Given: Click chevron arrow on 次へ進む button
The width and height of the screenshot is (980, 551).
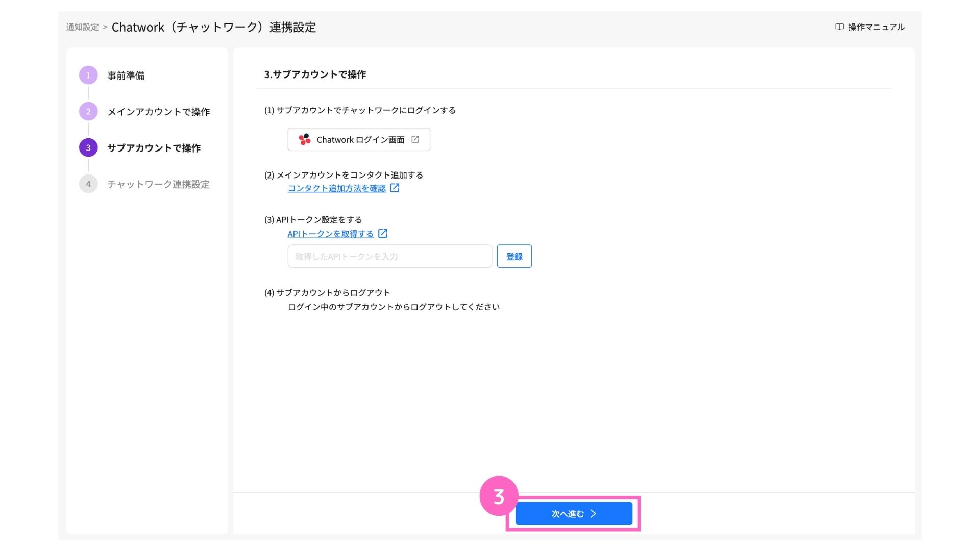Looking at the screenshot, I should click(593, 513).
